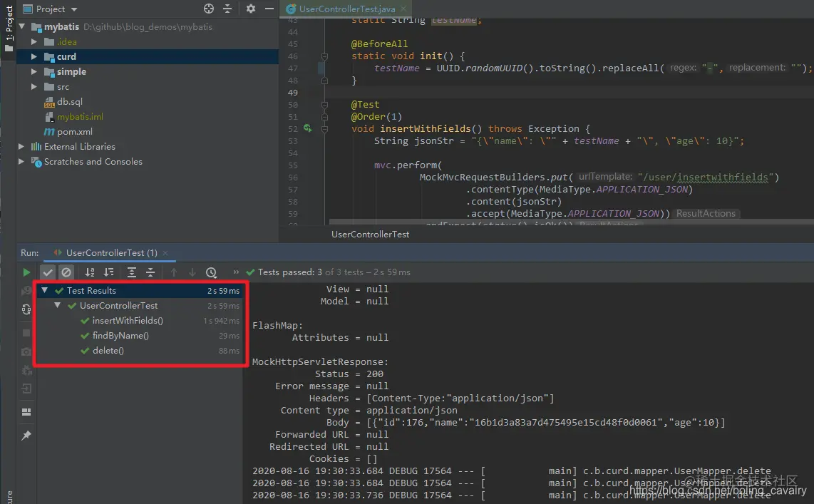814x504 pixels.
Task: Click the @BeforeAll annotation
Action: click(379, 44)
